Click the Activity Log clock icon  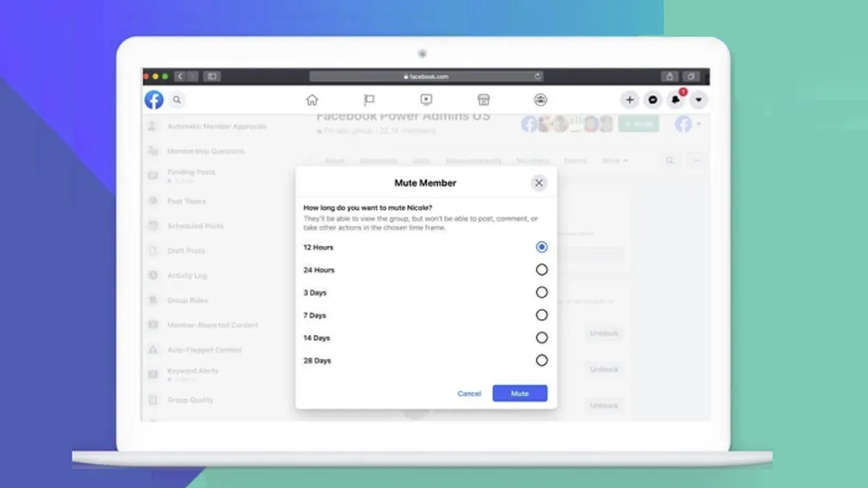[x=153, y=275]
